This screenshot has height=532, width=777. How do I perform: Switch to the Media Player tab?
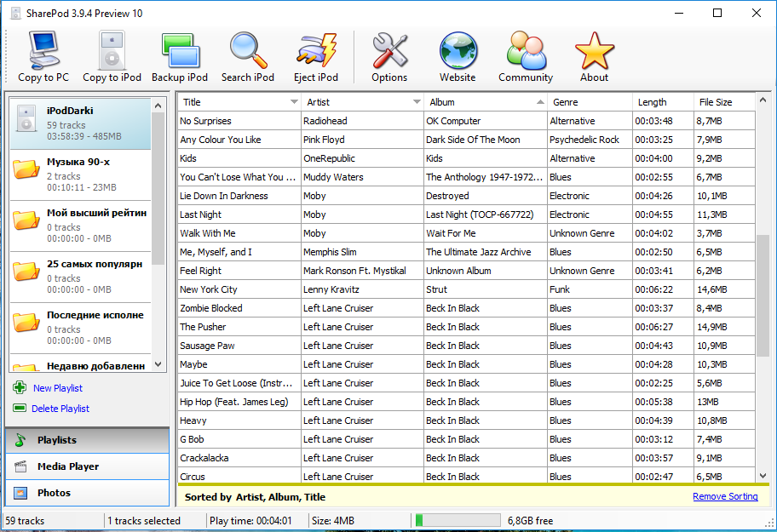[x=68, y=466]
